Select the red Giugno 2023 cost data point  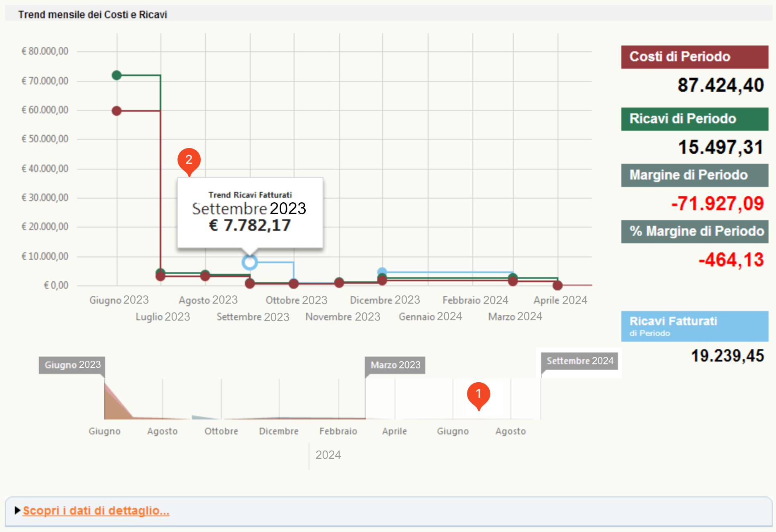117,111
